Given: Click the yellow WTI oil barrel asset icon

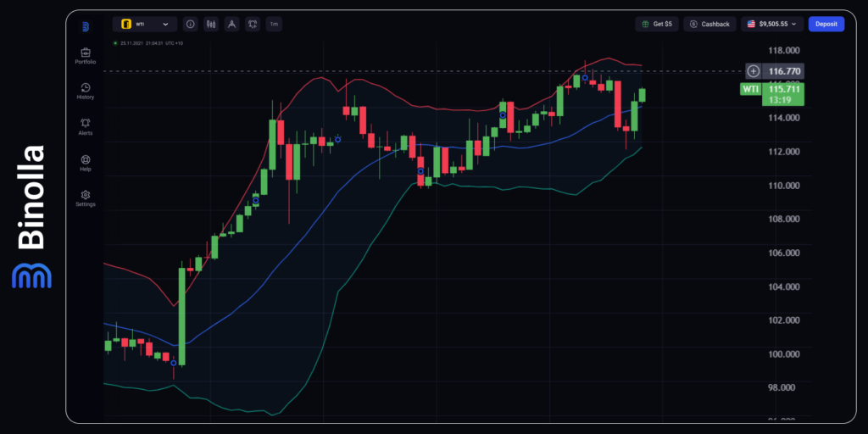Looking at the screenshot, I should (126, 25).
